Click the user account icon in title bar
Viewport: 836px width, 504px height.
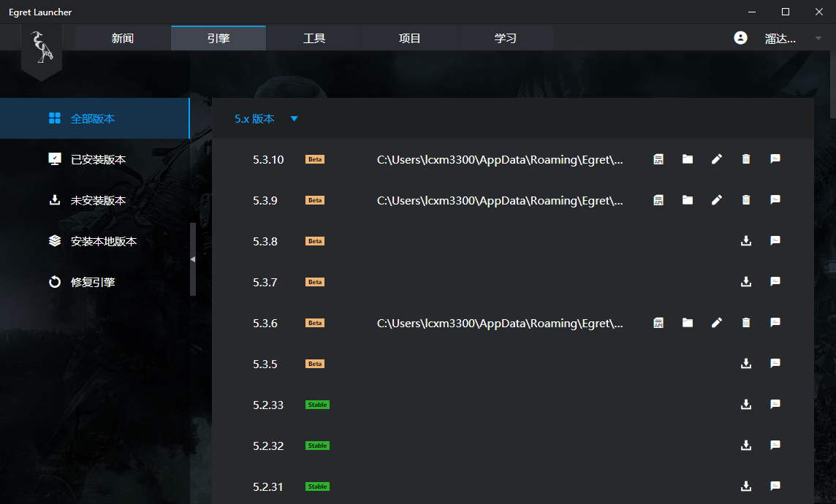tap(740, 37)
